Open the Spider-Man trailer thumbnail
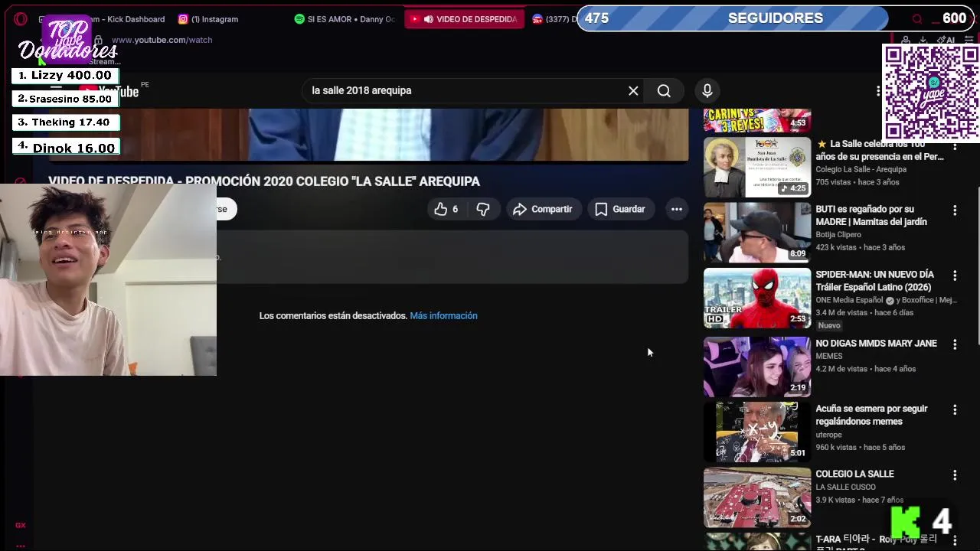This screenshot has width=980, height=551. pyautogui.click(x=757, y=298)
